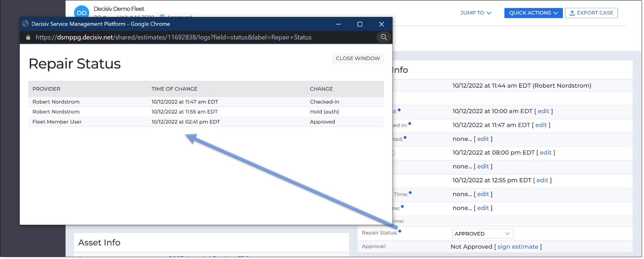Select the Hold (auth) log row
This screenshot has width=644, height=259.
tap(206, 112)
